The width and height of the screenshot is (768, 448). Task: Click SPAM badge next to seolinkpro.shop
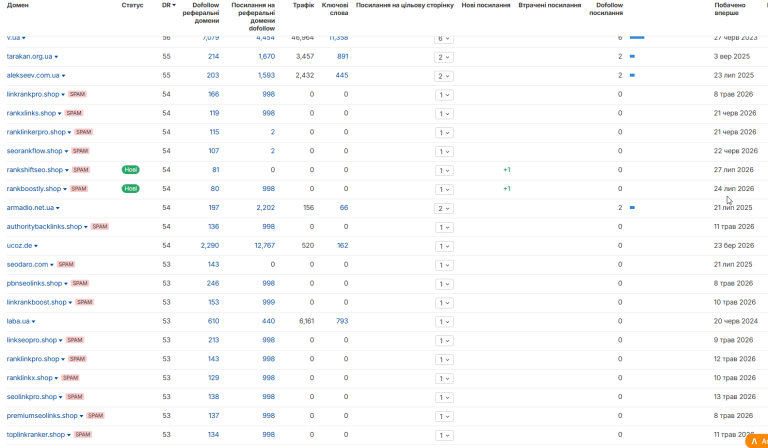pos(75,397)
